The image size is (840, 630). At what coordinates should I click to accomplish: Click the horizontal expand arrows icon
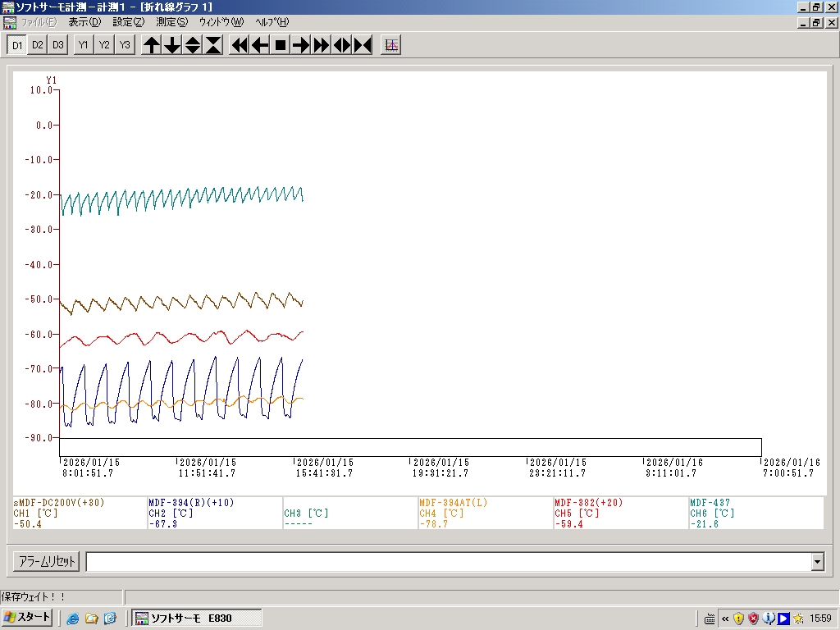tap(342, 45)
